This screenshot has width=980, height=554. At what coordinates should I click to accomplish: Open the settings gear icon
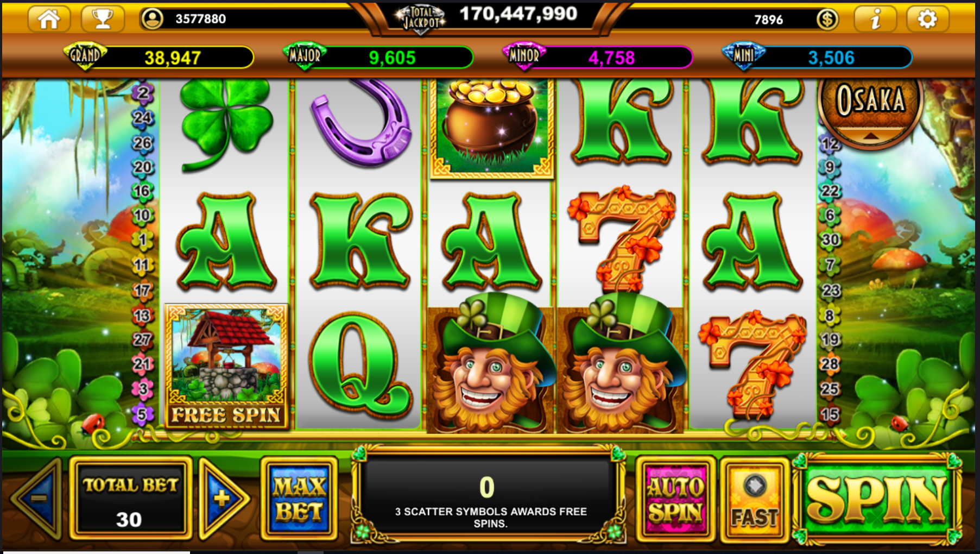(927, 20)
